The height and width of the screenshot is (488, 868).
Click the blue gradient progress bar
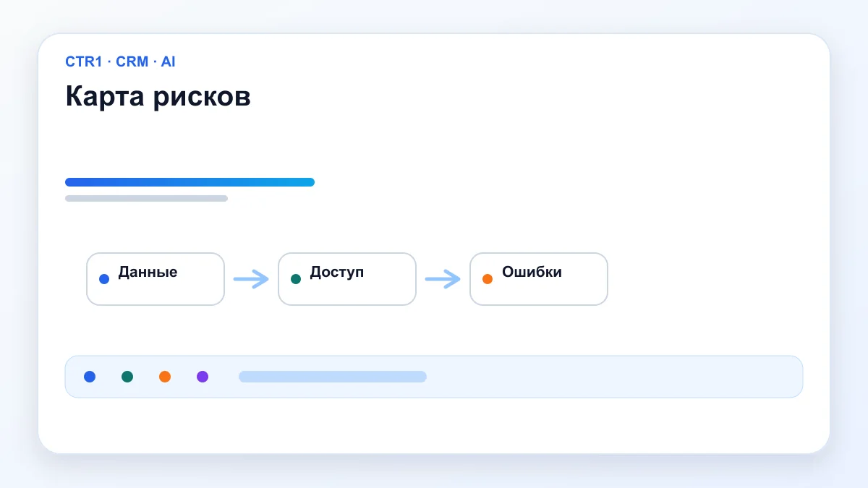click(x=190, y=182)
